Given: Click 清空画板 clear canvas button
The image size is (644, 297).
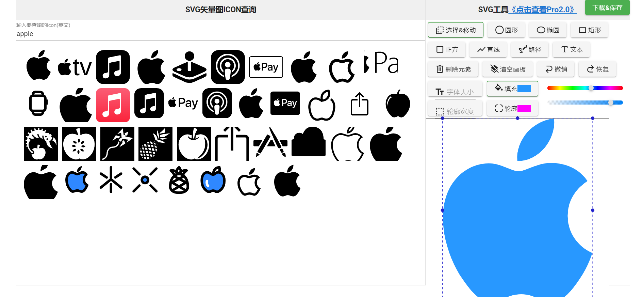Looking at the screenshot, I should click(x=508, y=69).
